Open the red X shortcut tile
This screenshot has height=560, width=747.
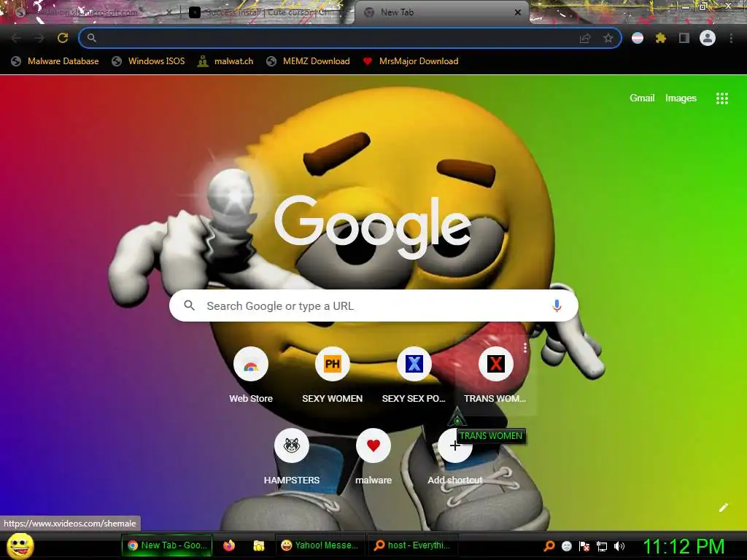(496, 376)
